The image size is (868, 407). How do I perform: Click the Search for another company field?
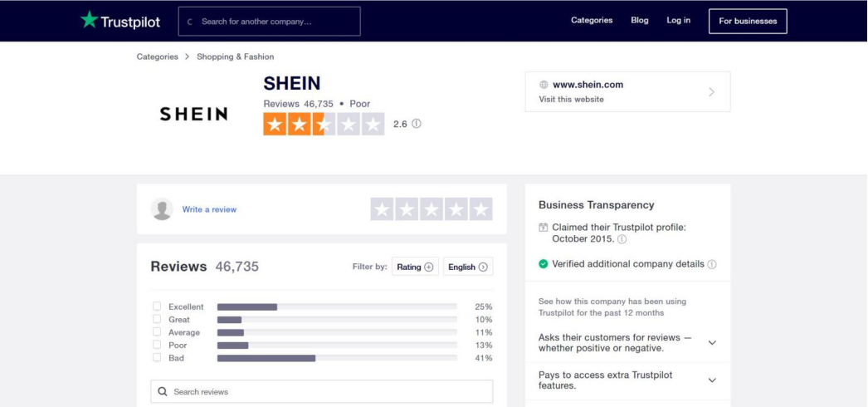[x=270, y=22]
